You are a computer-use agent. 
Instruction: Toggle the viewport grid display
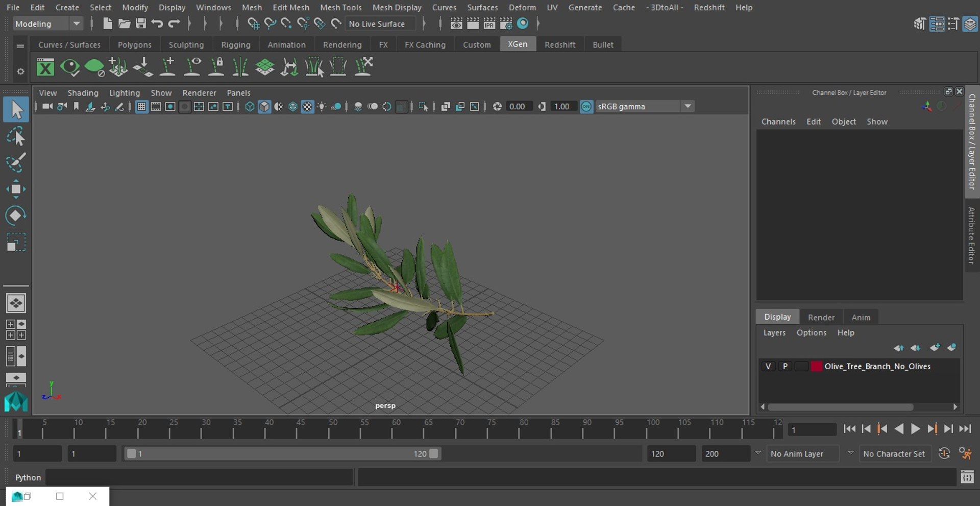(x=141, y=106)
